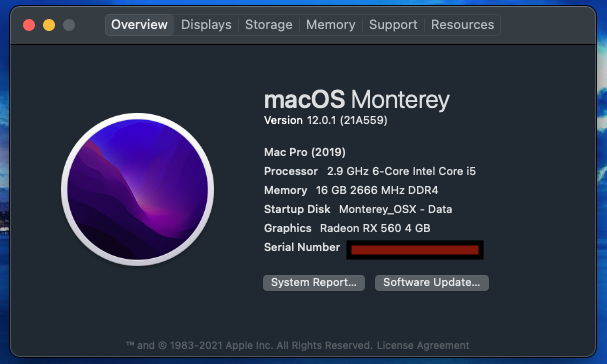
Task: Click the Serial Number label
Action: pyautogui.click(x=302, y=247)
